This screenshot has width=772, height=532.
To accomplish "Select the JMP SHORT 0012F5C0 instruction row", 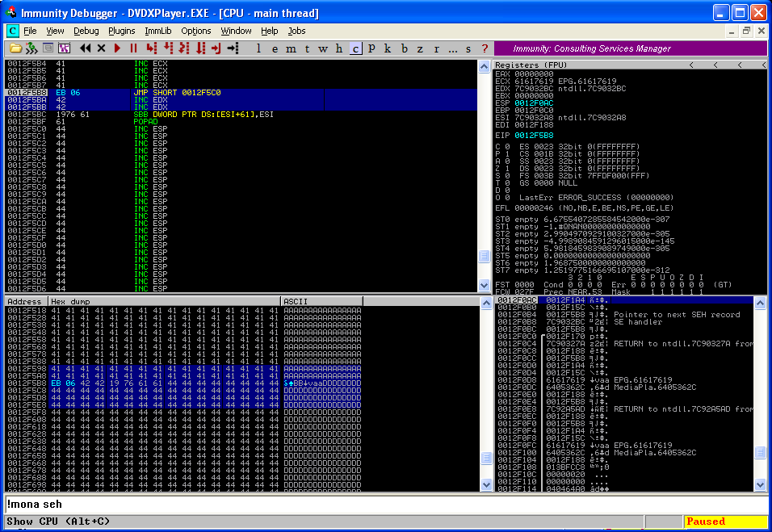I will 241,93.
